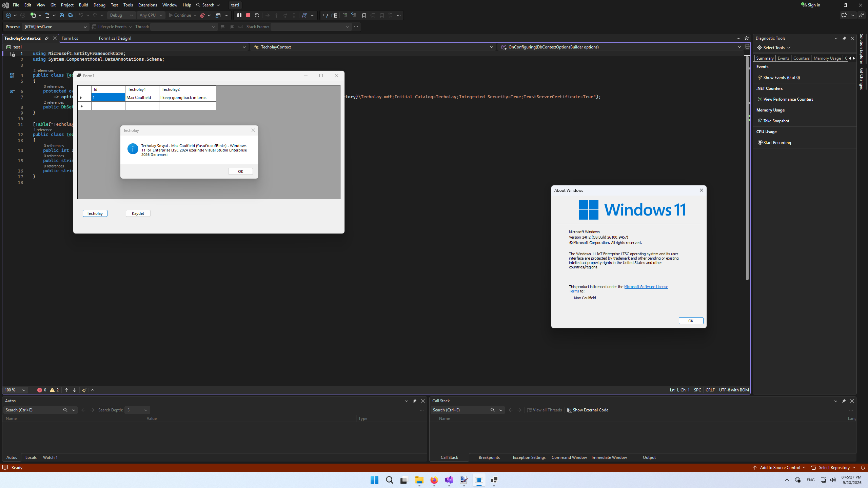Click the error count indicator

[x=42, y=390]
